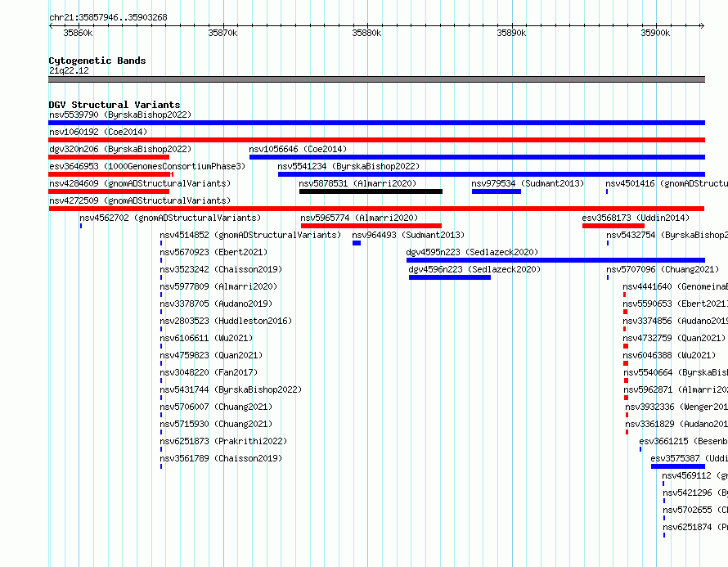Open nsv1060192 (Coe2014) variant label
728x567 pixels.
click(x=98, y=132)
